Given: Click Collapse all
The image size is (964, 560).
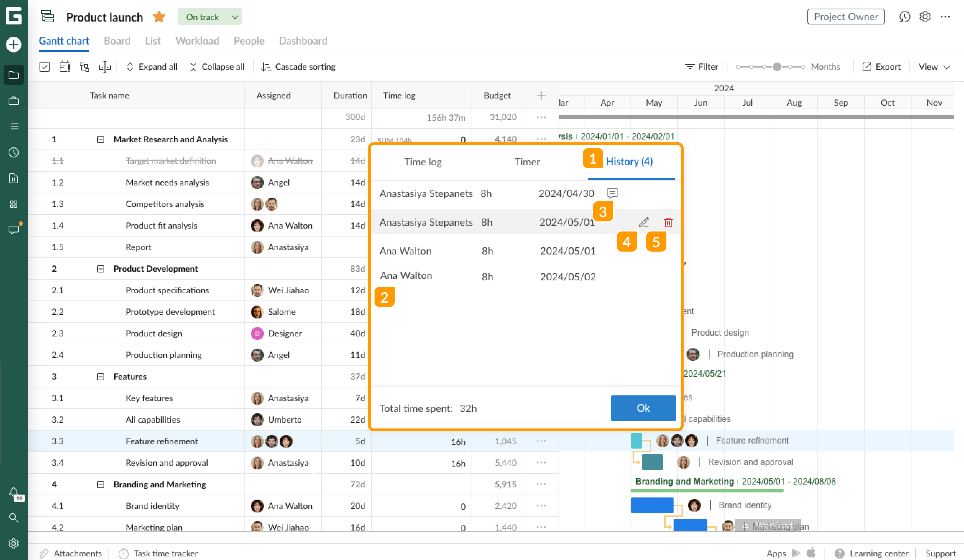Looking at the screenshot, I should (x=217, y=67).
